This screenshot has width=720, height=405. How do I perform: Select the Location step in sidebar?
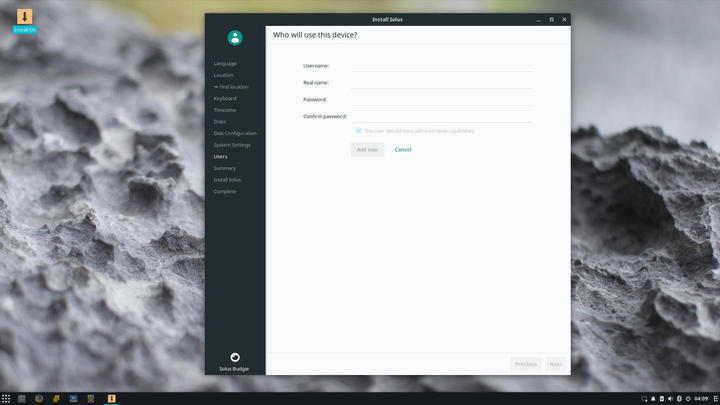tap(223, 75)
